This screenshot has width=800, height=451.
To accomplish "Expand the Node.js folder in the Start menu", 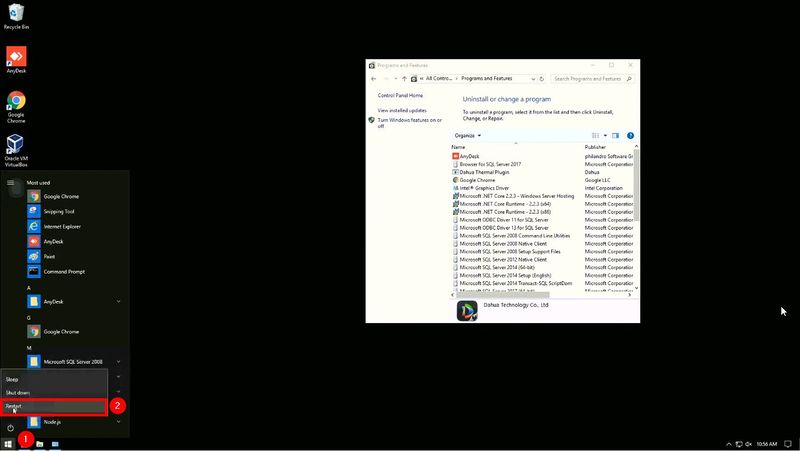I will [118, 422].
